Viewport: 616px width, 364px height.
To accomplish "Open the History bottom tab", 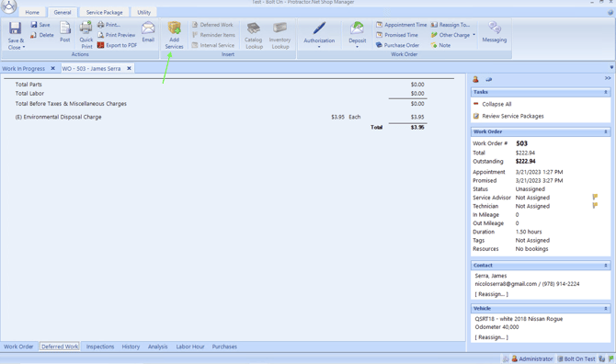I will click(131, 347).
